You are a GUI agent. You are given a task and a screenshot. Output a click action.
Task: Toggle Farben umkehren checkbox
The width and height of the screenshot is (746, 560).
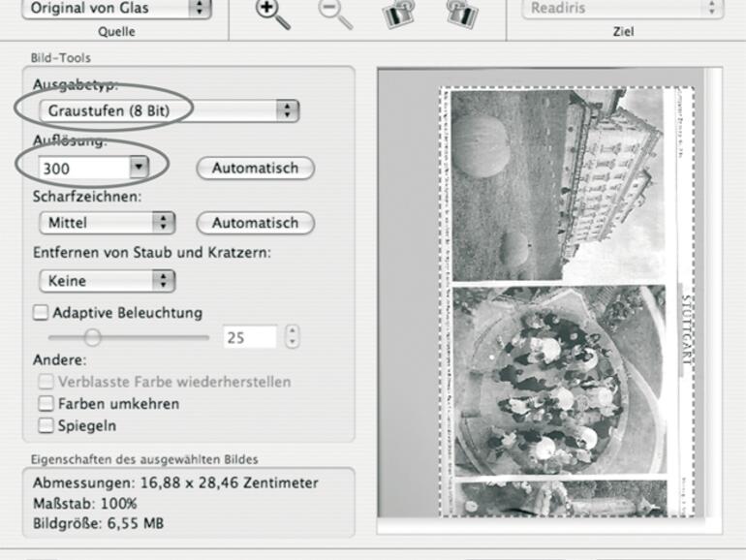click(46, 403)
